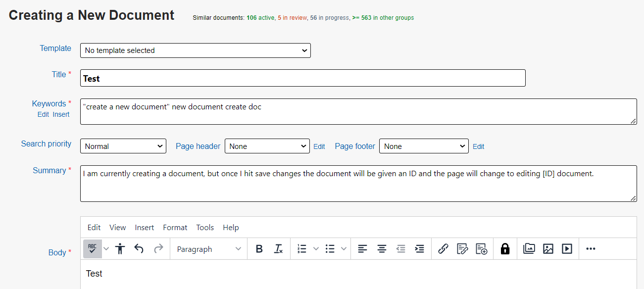Click the Edit link under Keywords

click(x=43, y=114)
